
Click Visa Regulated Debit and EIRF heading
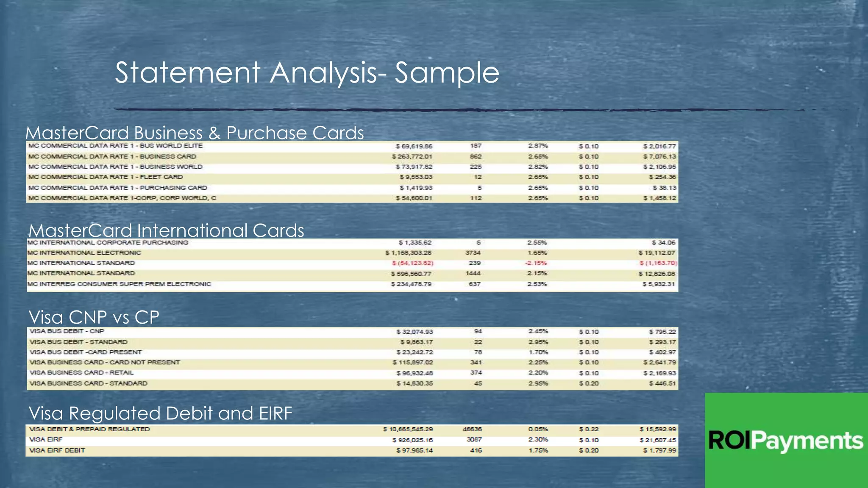coord(160,413)
